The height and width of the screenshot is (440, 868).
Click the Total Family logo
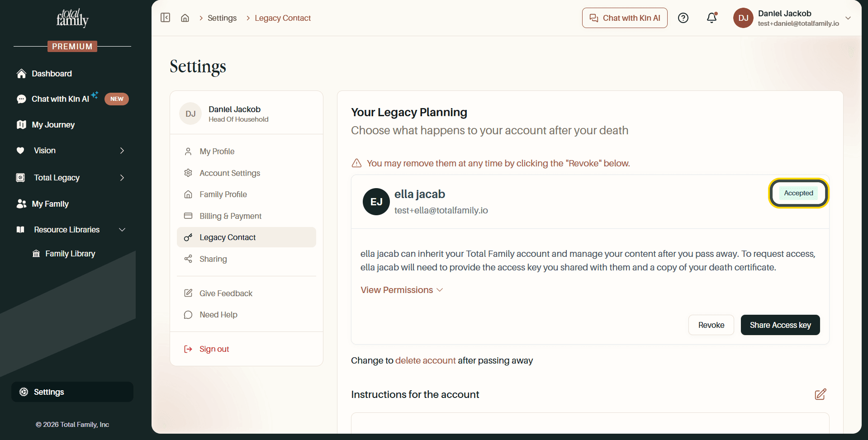coord(72,18)
